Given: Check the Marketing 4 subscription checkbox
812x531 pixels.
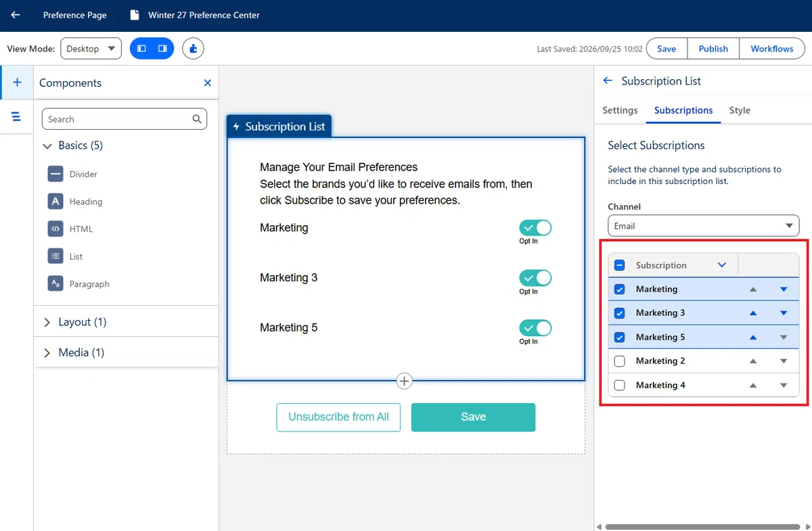Looking at the screenshot, I should point(619,386).
